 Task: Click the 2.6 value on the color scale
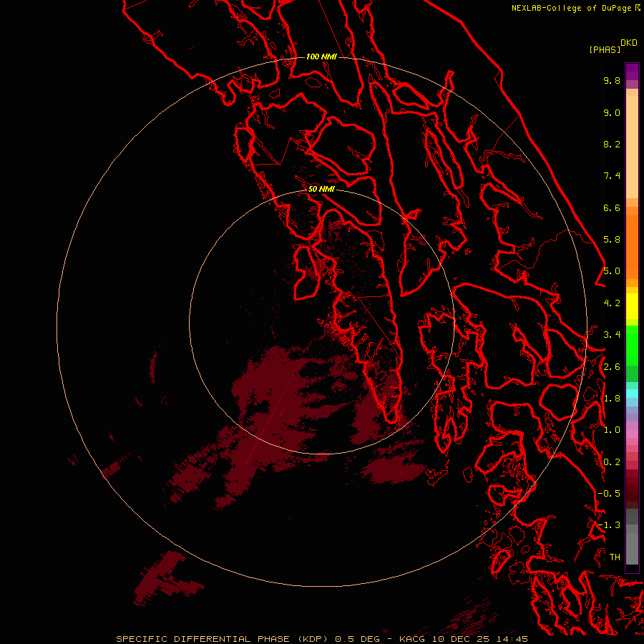(x=612, y=367)
